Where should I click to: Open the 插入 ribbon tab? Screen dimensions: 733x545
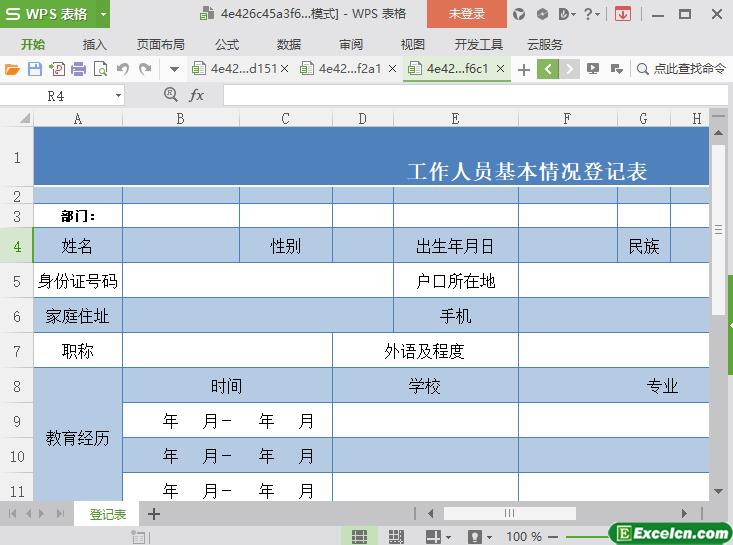coord(94,44)
